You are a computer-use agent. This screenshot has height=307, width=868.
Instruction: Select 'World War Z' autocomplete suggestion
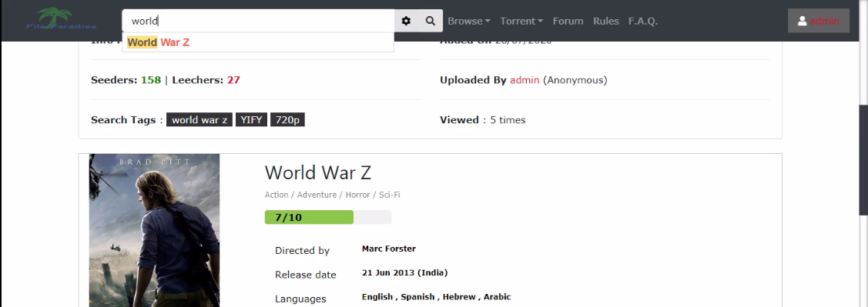tap(258, 42)
